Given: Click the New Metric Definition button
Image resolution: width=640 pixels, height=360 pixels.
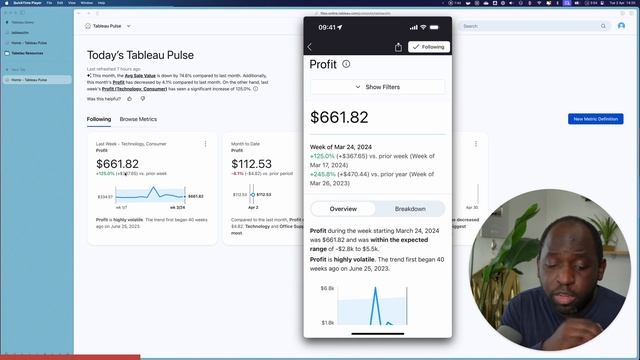Looking at the screenshot, I should (x=596, y=119).
